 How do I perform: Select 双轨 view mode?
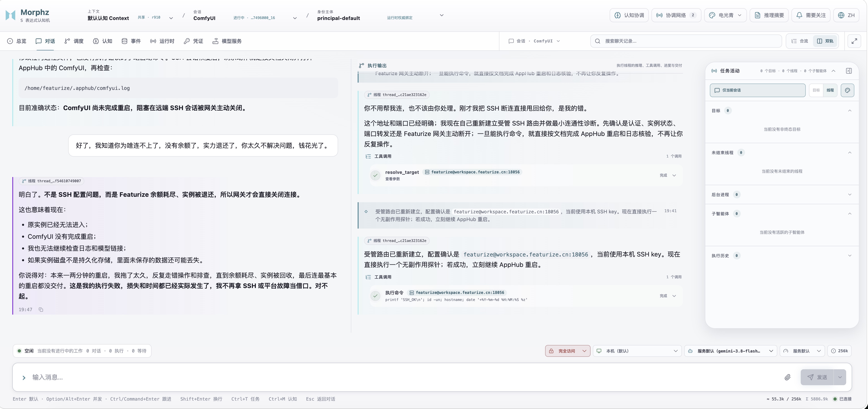point(825,41)
